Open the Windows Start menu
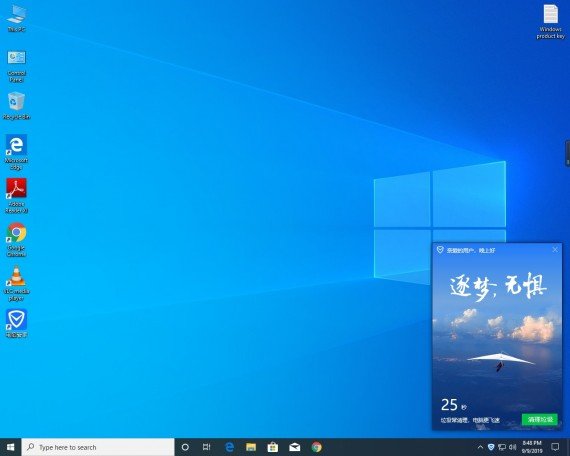570x456 pixels. click(11, 447)
